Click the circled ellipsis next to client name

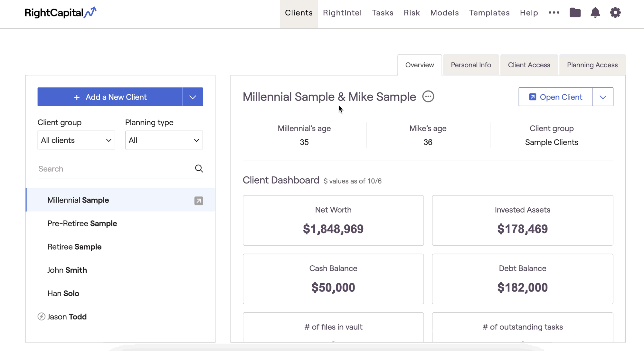[428, 97]
